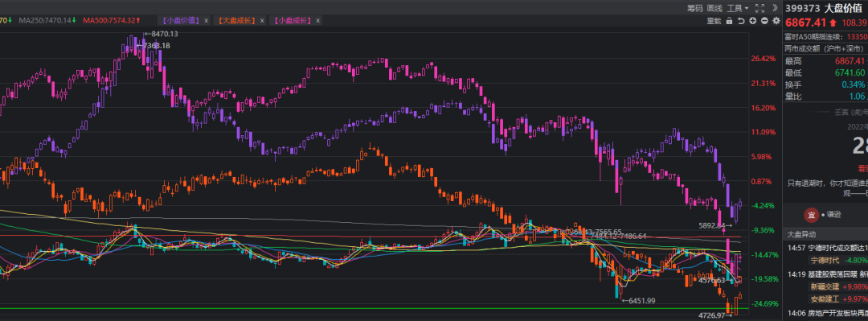The image size is (868, 321).
Task: Click the 26.42% axis label
Action: 763,58
